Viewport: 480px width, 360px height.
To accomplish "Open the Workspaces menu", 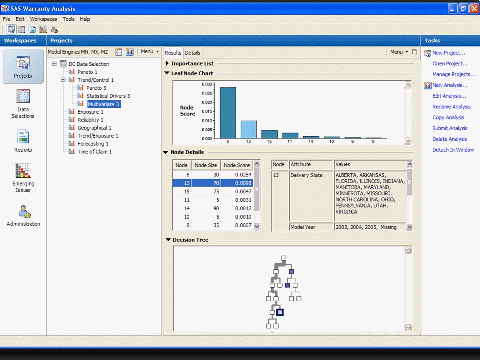I will click(x=43, y=19).
